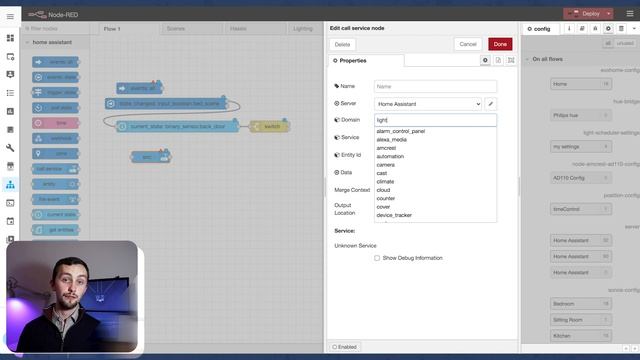
Task: Choose counter in the domain list
Action: pyautogui.click(x=385, y=198)
